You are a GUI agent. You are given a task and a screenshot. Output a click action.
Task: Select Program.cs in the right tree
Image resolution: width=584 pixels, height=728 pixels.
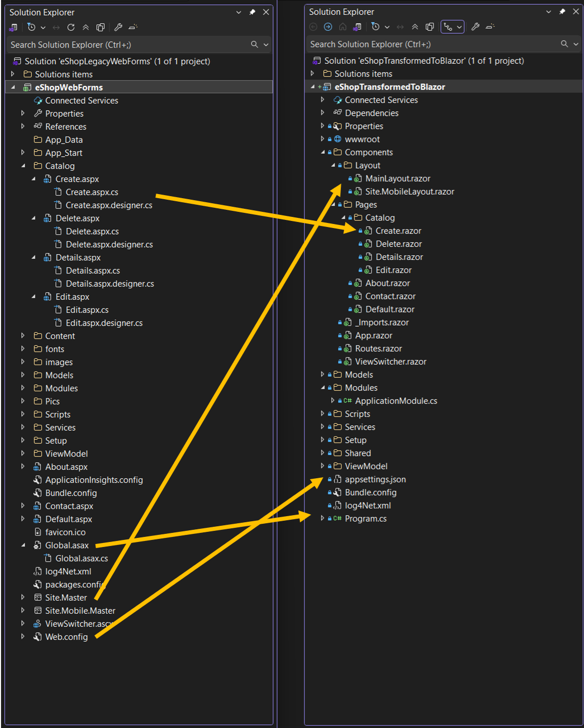pos(365,518)
